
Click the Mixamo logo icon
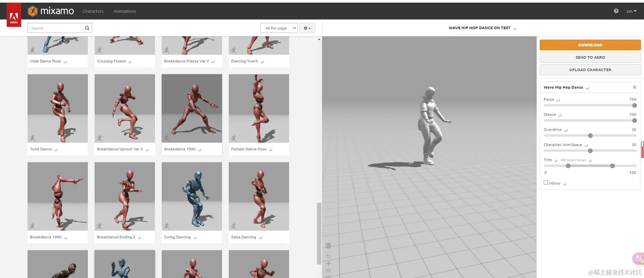[x=33, y=11]
